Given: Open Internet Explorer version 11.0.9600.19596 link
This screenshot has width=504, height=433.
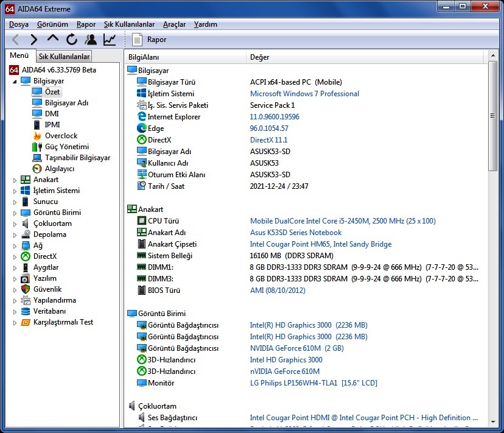Looking at the screenshot, I should click(x=275, y=117).
